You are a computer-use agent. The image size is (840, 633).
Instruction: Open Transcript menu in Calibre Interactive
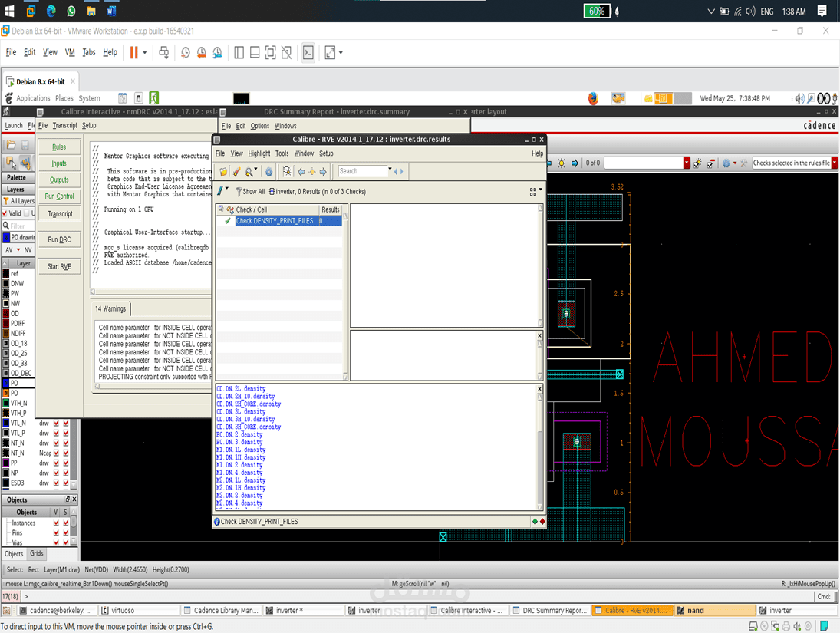64,125
